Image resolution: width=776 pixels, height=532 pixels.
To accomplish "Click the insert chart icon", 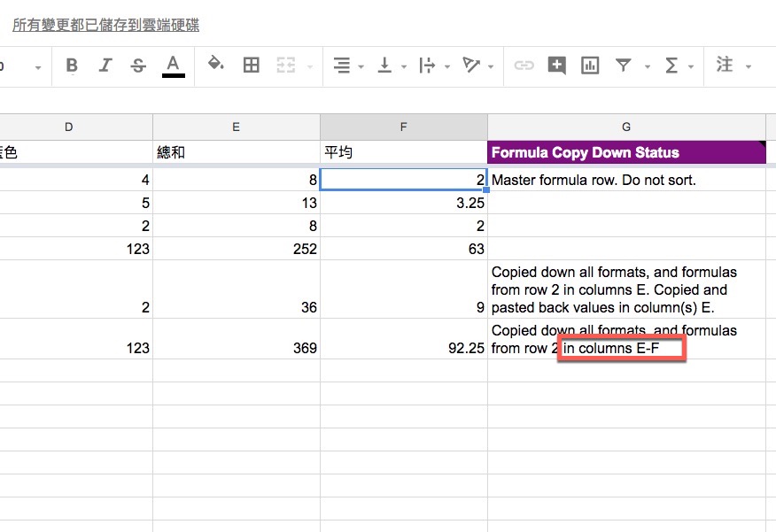I will point(590,66).
